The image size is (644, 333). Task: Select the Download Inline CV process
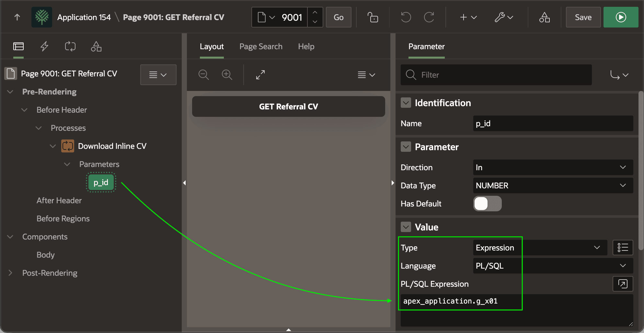point(112,146)
